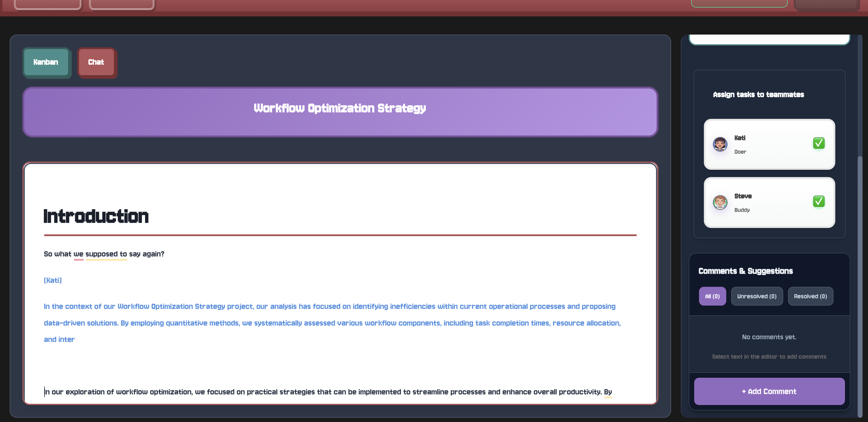Click the yellow-underlined phrase "supposed to"

pos(106,254)
